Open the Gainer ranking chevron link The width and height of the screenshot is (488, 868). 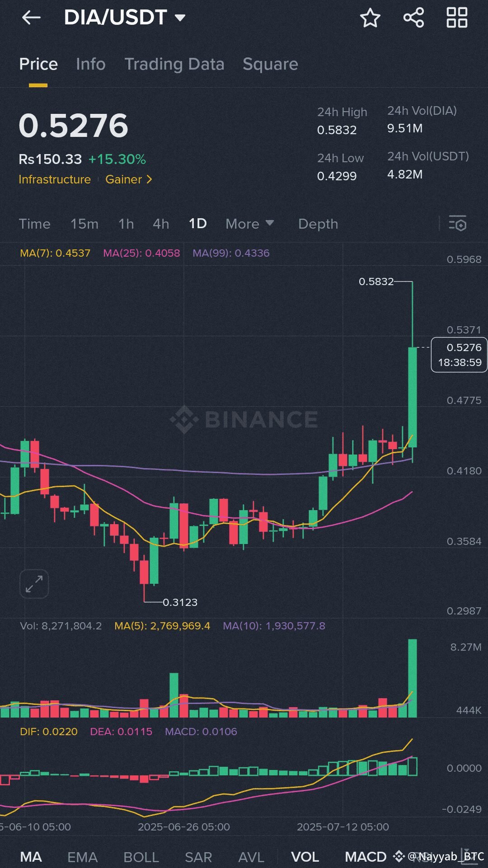[129, 180]
